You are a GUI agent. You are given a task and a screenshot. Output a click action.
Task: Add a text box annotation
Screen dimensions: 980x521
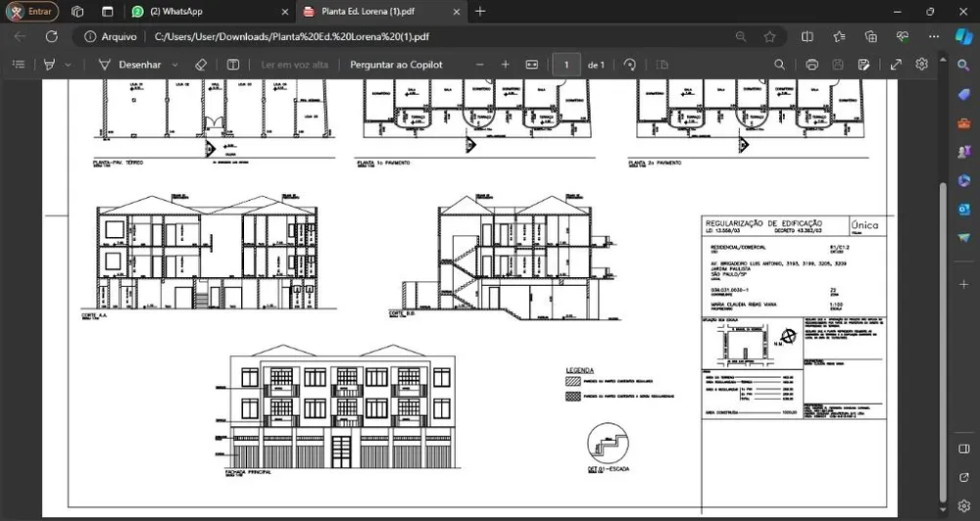(x=233, y=65)
